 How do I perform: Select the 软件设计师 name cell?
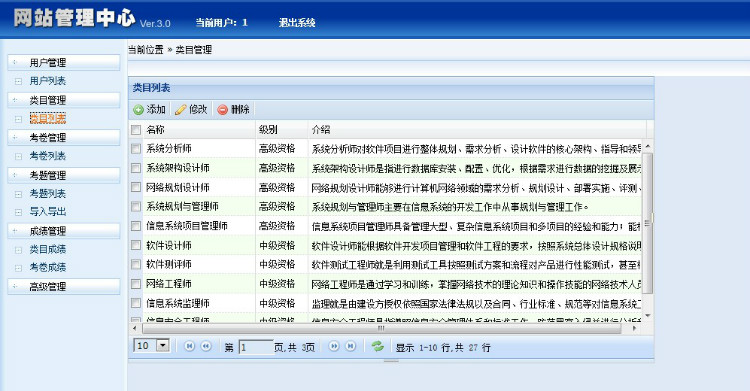click(x=169, y=245)
